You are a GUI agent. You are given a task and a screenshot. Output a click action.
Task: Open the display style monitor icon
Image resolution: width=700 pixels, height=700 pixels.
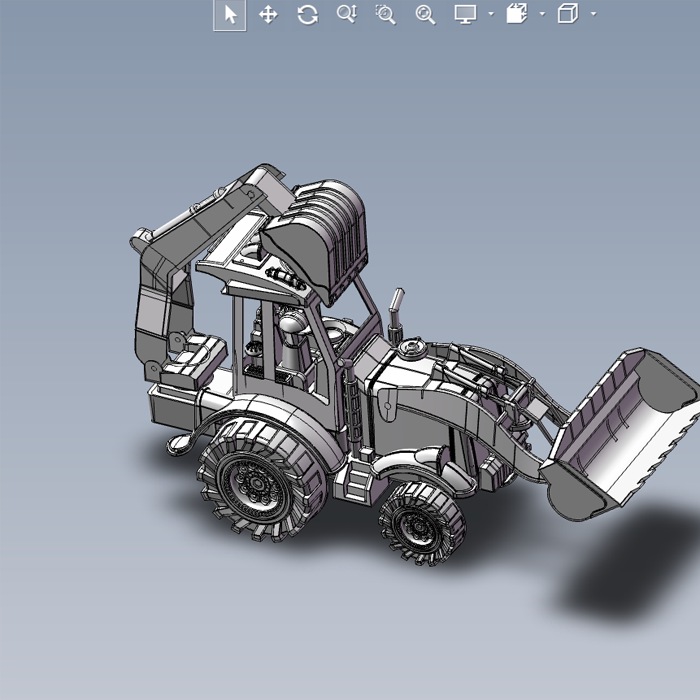(465, 14)
